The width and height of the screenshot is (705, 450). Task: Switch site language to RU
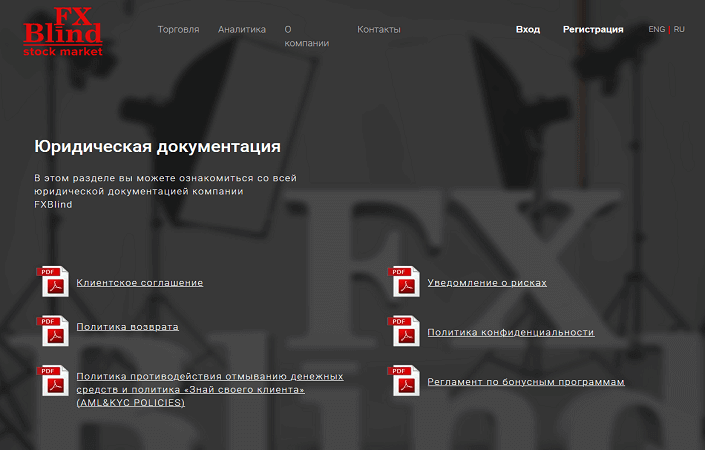coord(679,30)
